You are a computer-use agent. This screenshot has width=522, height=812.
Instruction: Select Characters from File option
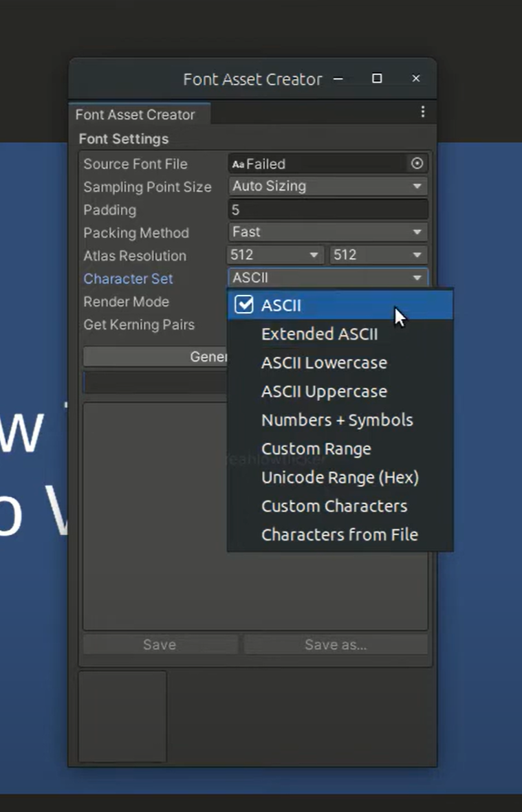click(340, 534)
